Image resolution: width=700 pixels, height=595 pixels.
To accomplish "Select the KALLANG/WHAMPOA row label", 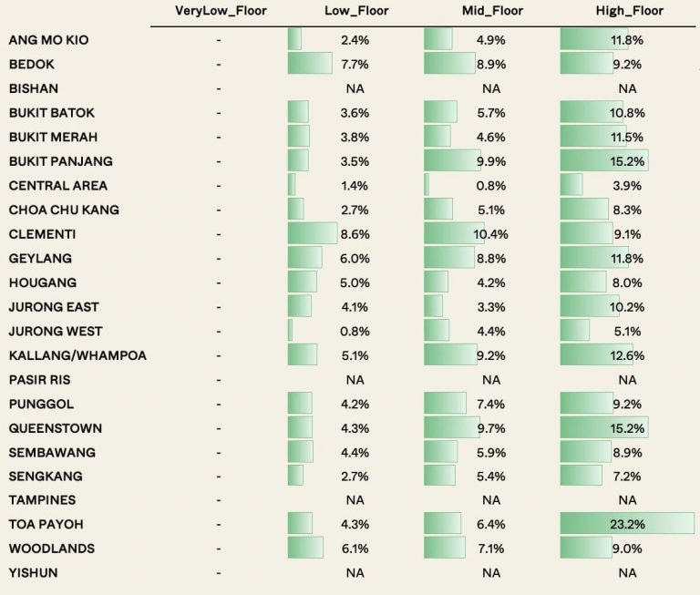I will (77, 355).
